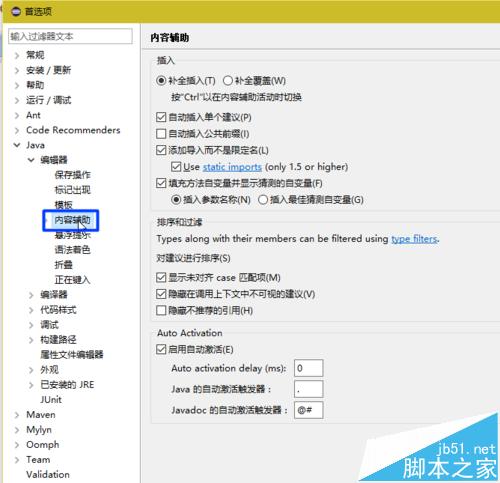Screen dimensions: 500x483
Task: Expand the 常规 tree node
Action: tap(17, 55)
